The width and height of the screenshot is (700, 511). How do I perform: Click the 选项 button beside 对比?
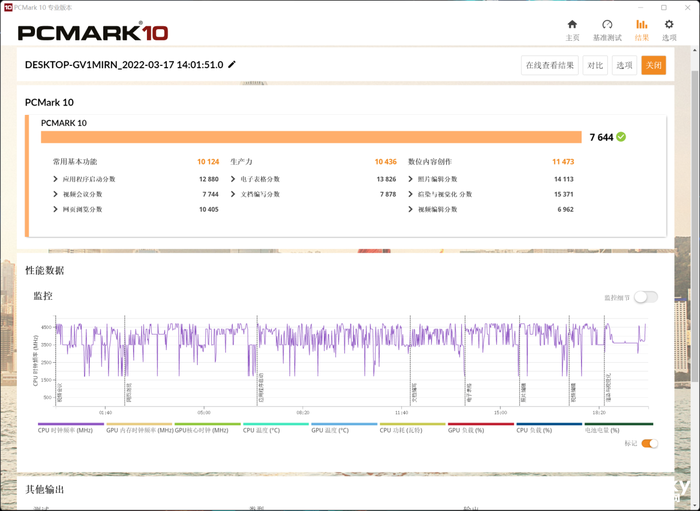(x=624, y=65)
